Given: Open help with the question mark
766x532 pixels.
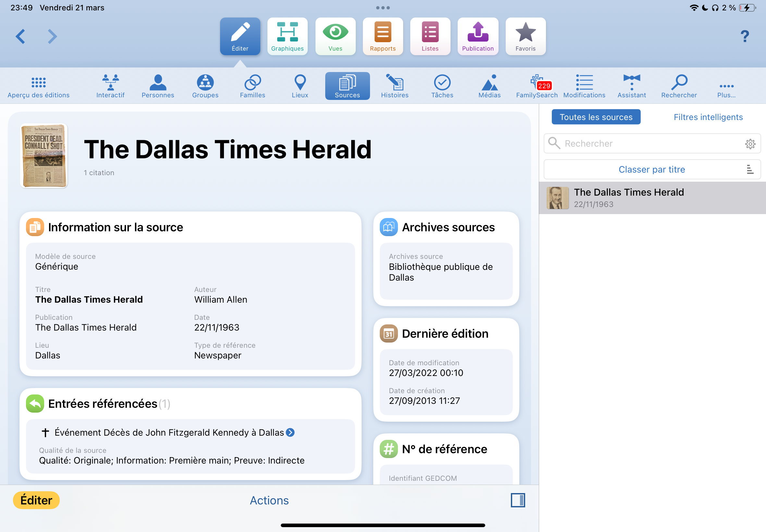Looking at the screenshot, I should (x=745, y=36).
